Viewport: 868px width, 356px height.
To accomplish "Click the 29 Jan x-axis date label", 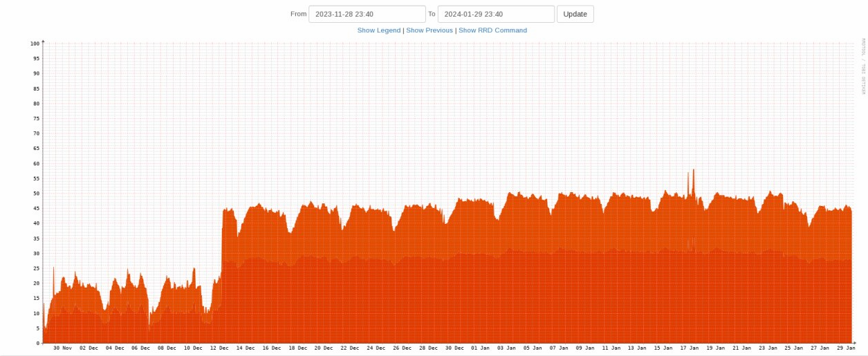I will (846, 348).
